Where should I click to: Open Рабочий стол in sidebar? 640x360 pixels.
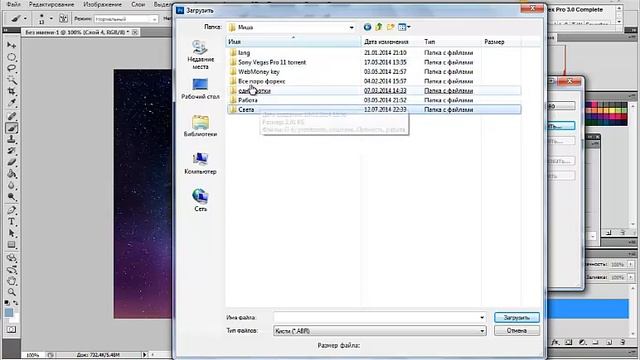tap(200, 89)
